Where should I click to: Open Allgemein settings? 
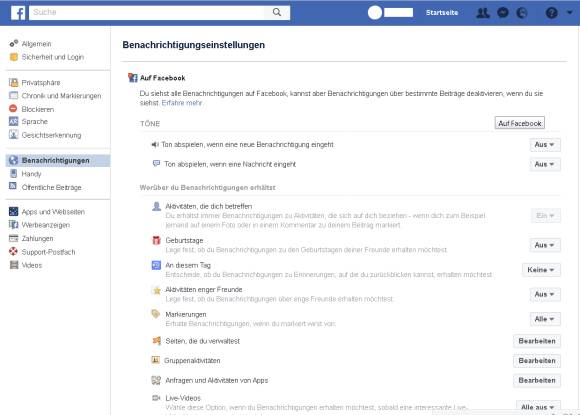[36, 44]
